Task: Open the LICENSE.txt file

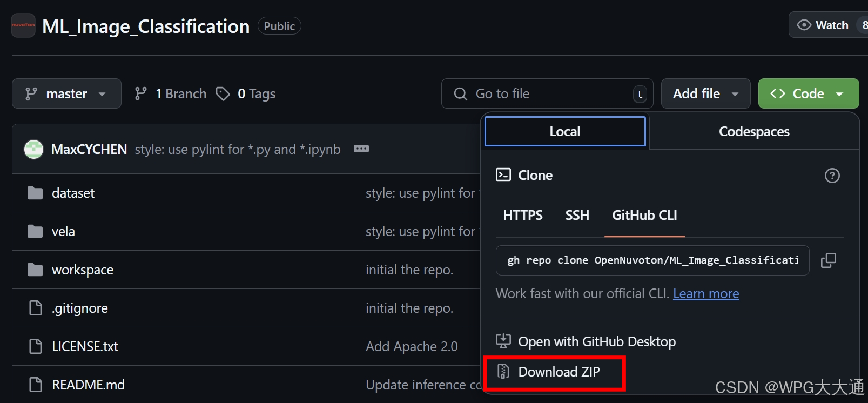Action: [x=85, y=346]
